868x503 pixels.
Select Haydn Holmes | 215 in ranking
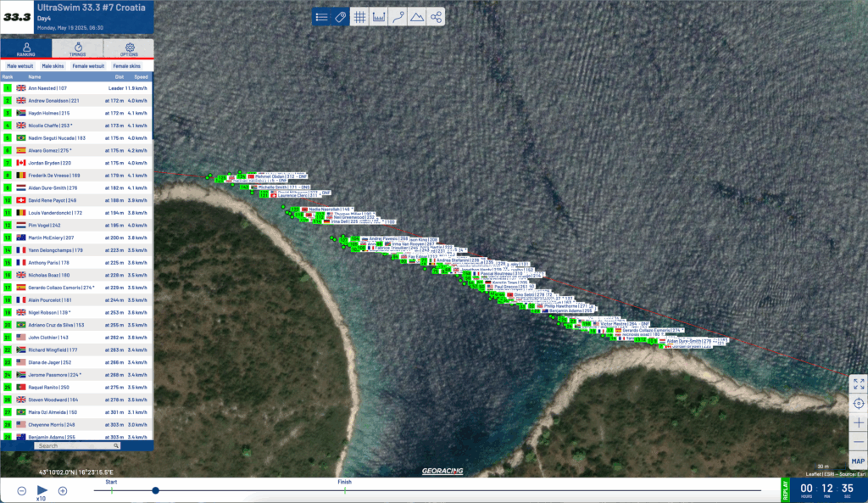tap(77, 113)
